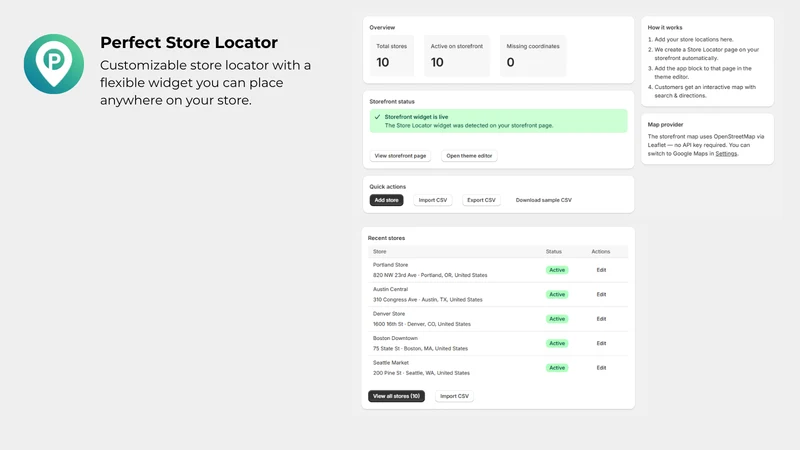Open the View storefront page button
This screenshot has width=800, height=450.
[x=400, y=156]
